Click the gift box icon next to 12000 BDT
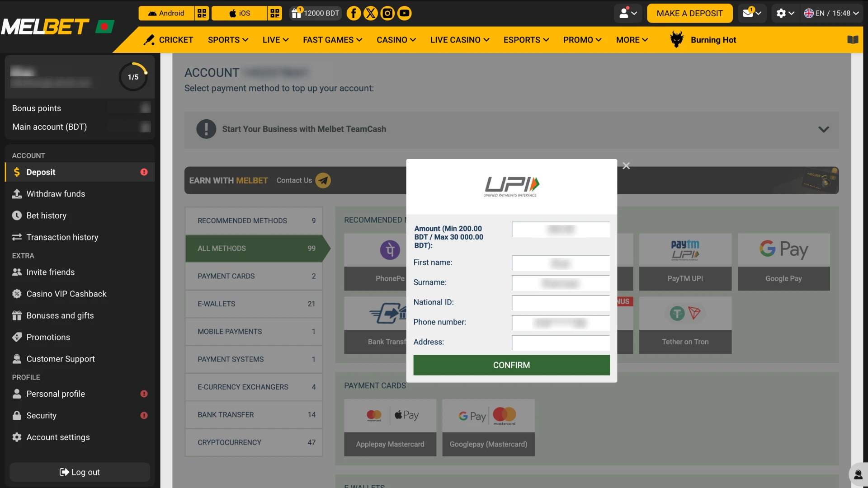Screen dimensions: 868x488 (x=297, y=13)
